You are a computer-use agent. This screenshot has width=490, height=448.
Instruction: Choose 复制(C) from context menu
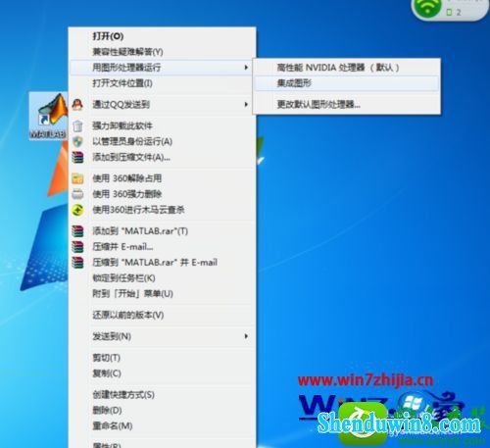162,373
